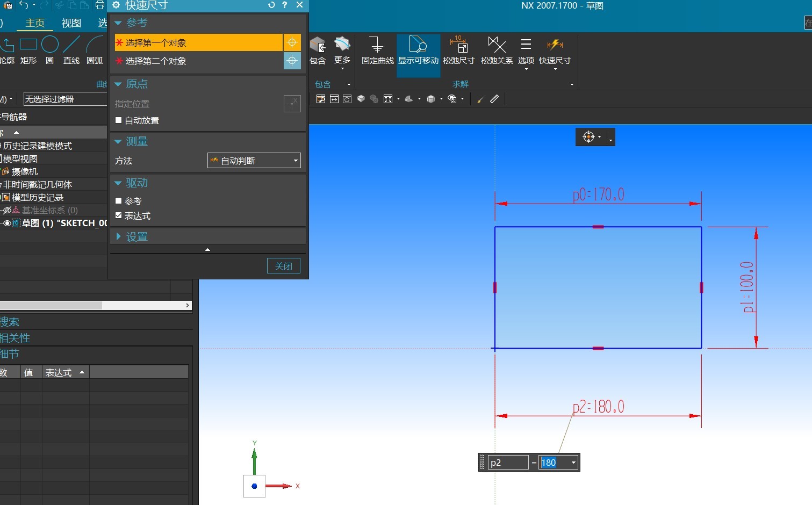This screenshot has width=812, height=505.
Task: Click the fit width view icon
Action: (x=334, y=99)
